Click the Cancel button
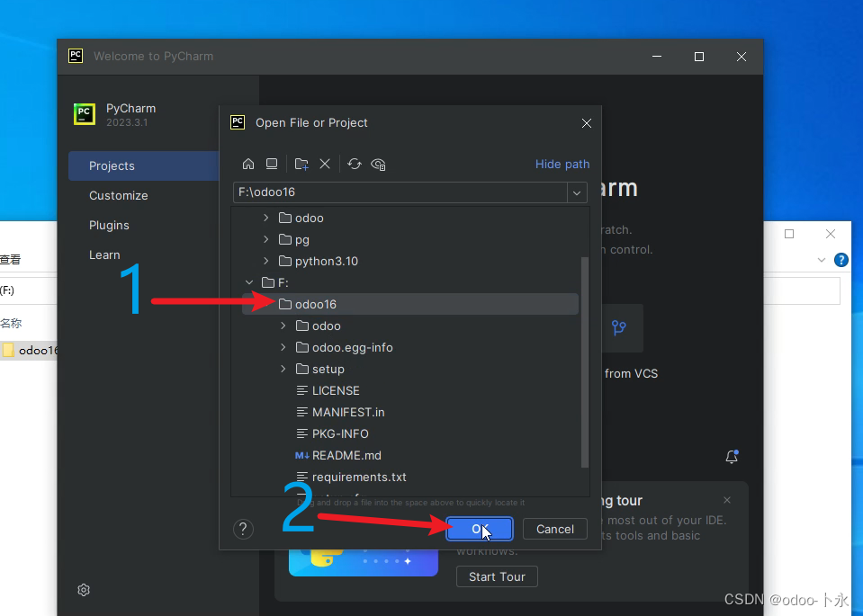 pyautogui.click(x=554, y=529)
